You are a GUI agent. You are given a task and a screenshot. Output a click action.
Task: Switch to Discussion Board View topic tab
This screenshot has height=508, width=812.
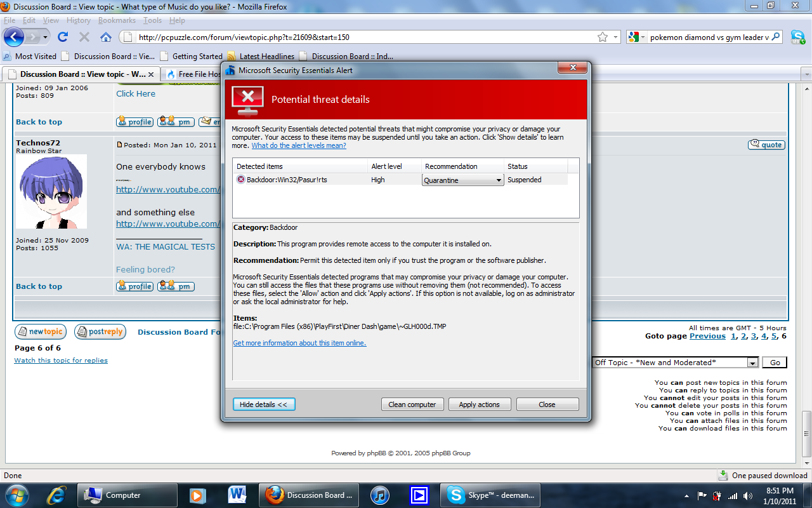pos(80,74)
